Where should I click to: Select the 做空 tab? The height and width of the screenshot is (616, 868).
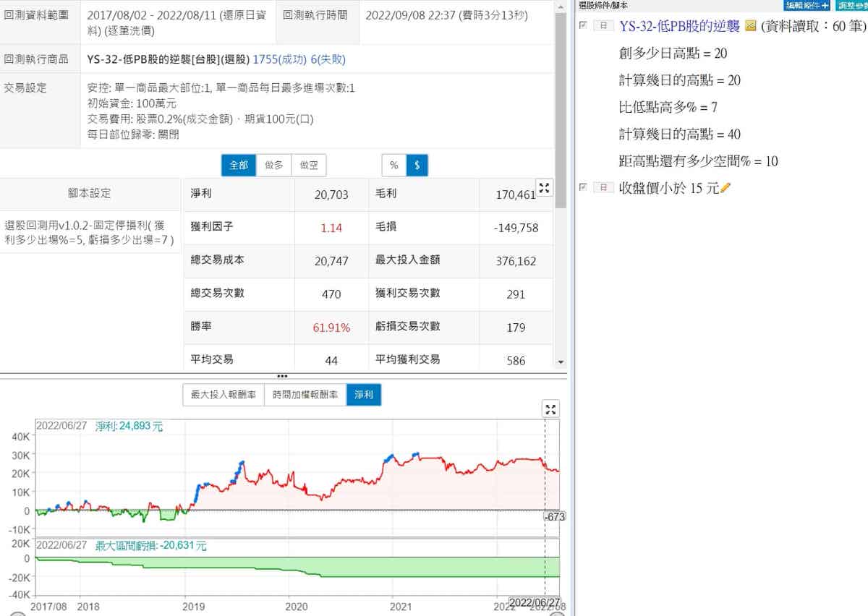click(309, 166)
